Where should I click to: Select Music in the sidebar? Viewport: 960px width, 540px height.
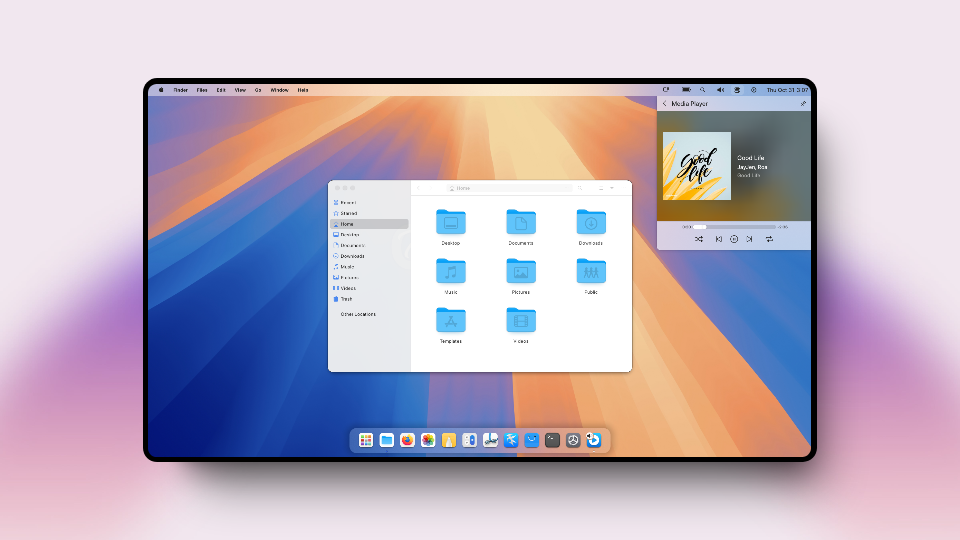pyautogui.click(x=369, y=267)
